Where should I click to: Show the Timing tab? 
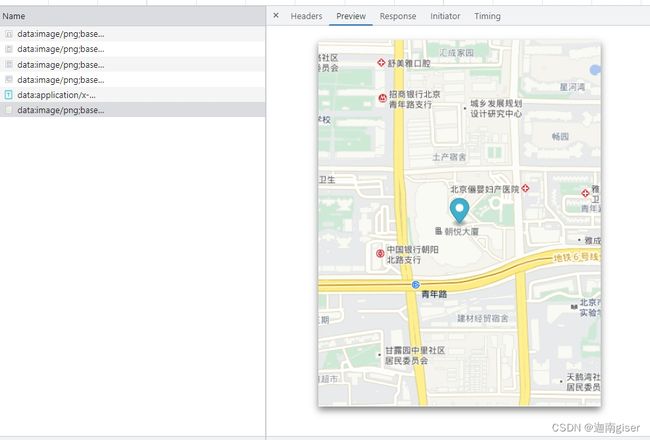click(x=487, y=16)
